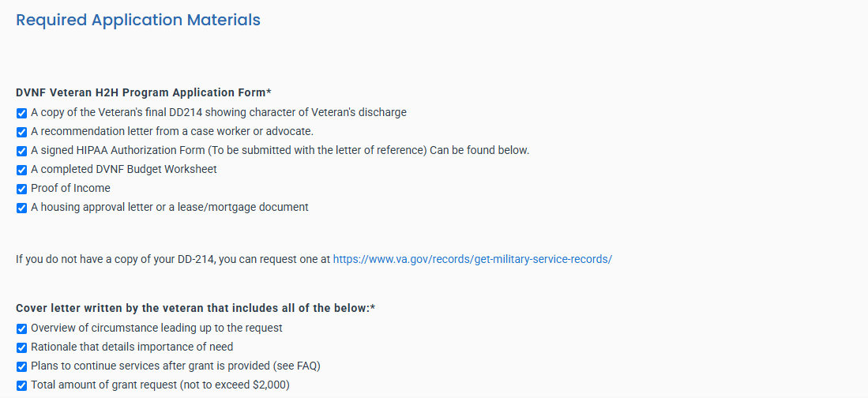The height and width of the screenshot is (398, 868).
Task: Uncheck housing approval letter or lease checkbox
Action: coord(21,208)
